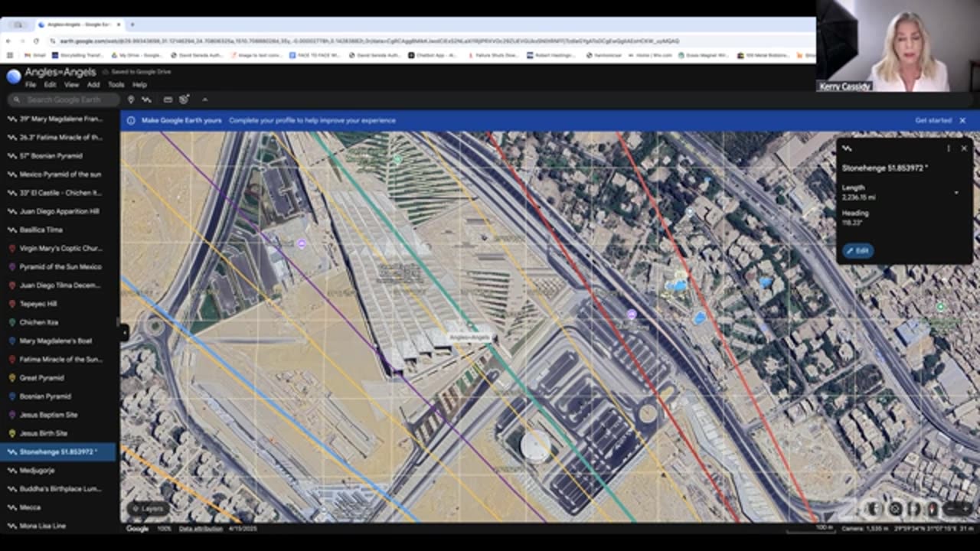Close the Stonehenge info card
Screen dimensions: 980x551
pos(964,148)
